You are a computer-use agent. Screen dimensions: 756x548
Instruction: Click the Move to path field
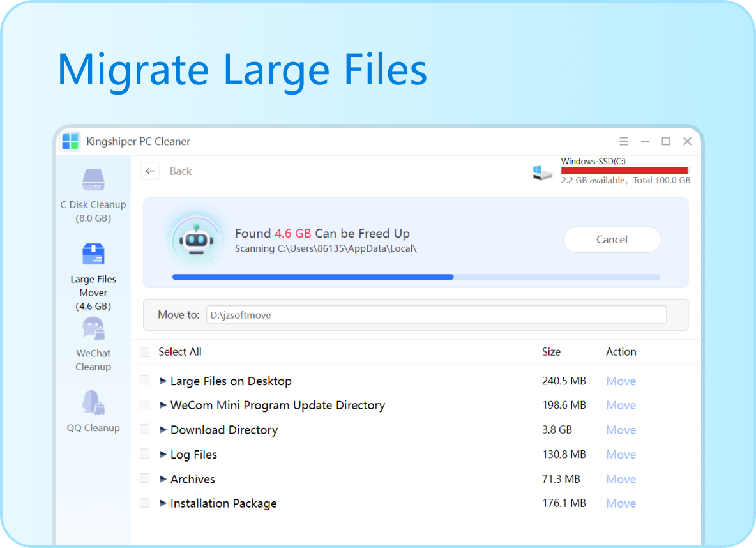point(436,315)
